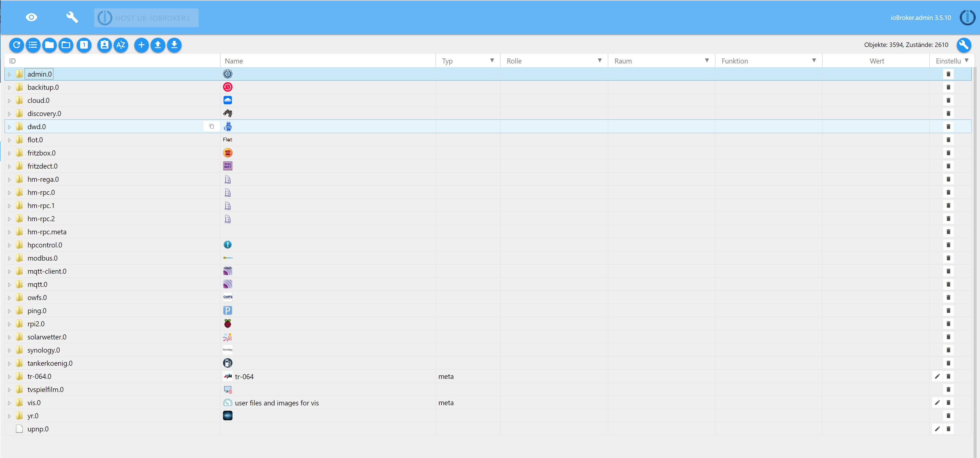980x458 pixels.
Task: Toggle view mode with the eye icon
Action: (31, 18)
